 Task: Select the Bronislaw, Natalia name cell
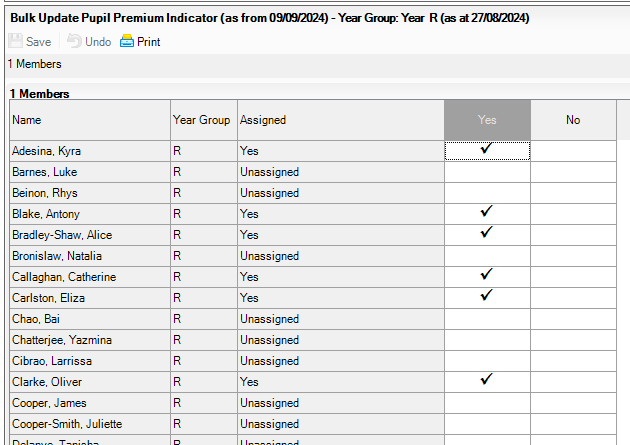[x=56, y=255]
